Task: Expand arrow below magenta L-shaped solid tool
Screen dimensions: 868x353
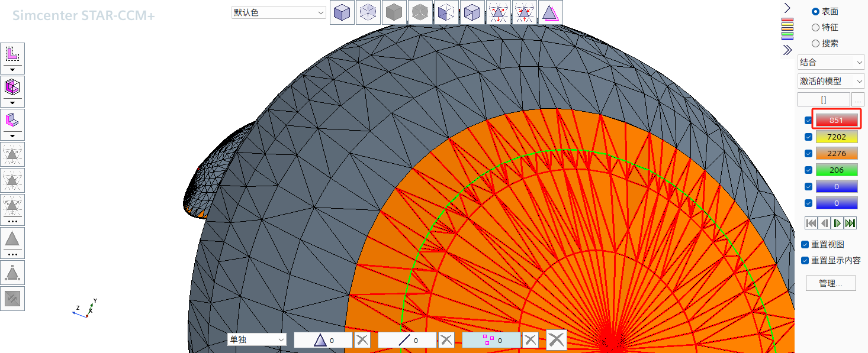Action: (x=12, y=136)
